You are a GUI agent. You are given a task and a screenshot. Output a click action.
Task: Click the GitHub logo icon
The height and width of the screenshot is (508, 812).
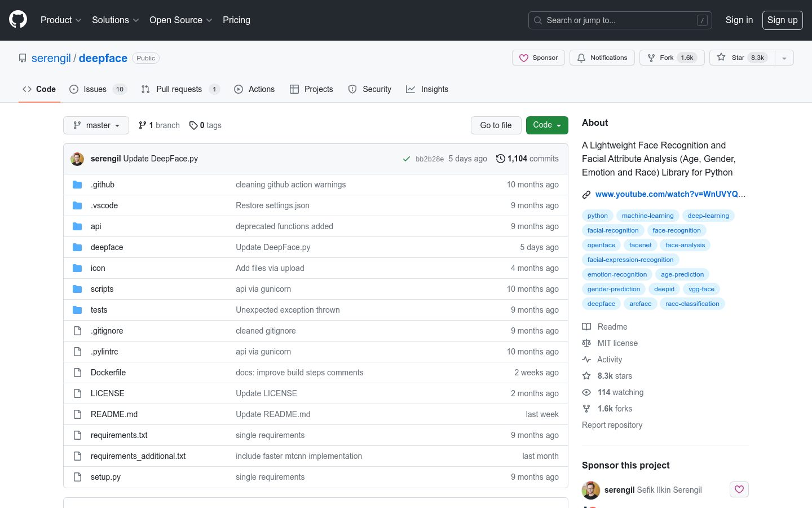click(x=18, y=20)
